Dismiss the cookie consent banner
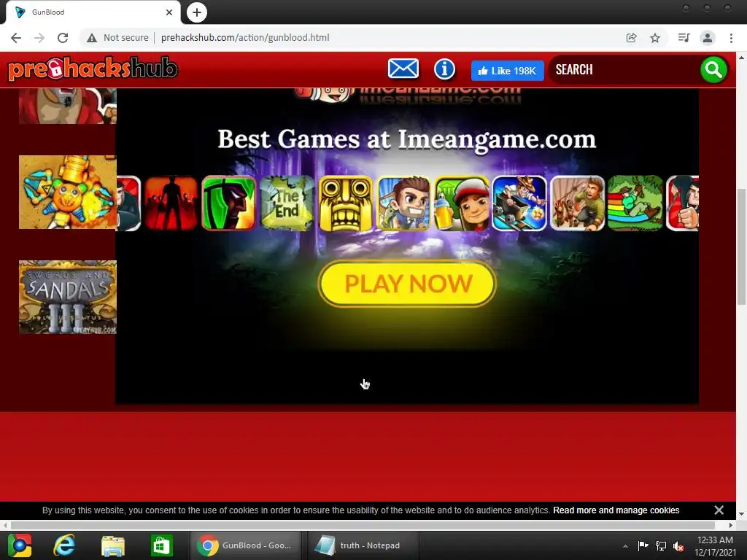Image resolution: width=747 pixels, height=560 pixels. (x=719, y=510)
